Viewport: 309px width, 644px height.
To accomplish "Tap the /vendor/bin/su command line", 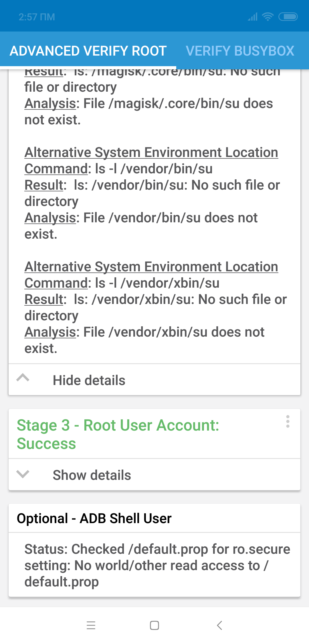I will 118,169.
